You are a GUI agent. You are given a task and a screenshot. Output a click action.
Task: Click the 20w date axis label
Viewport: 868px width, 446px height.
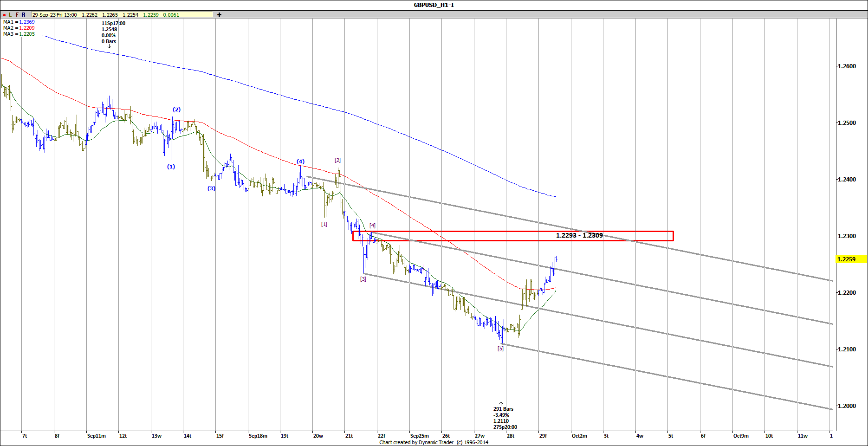(x=318, y=436)
